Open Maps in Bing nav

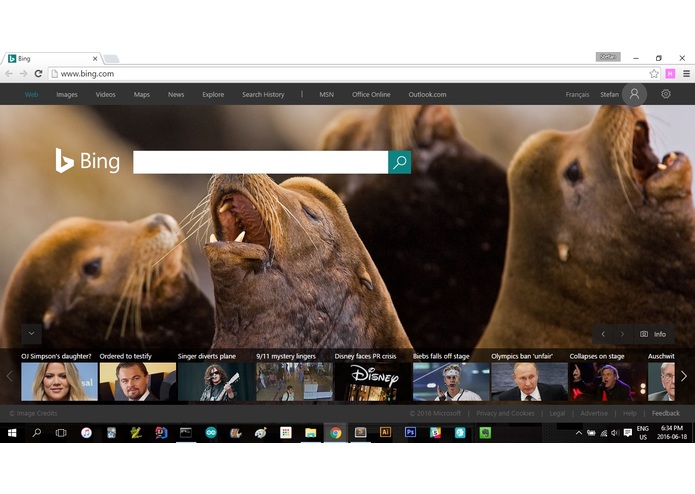pos(142,94)
